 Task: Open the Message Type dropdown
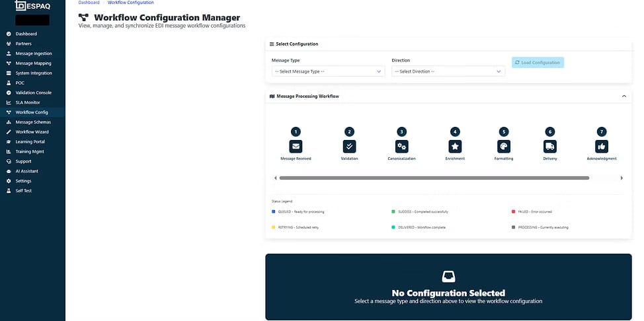[x=328, y=71]
